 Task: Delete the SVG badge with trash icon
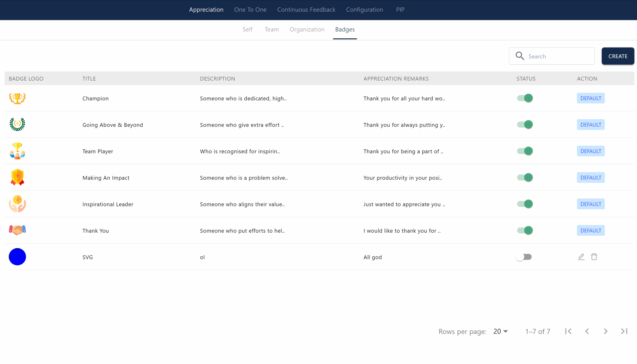point(594,257)
